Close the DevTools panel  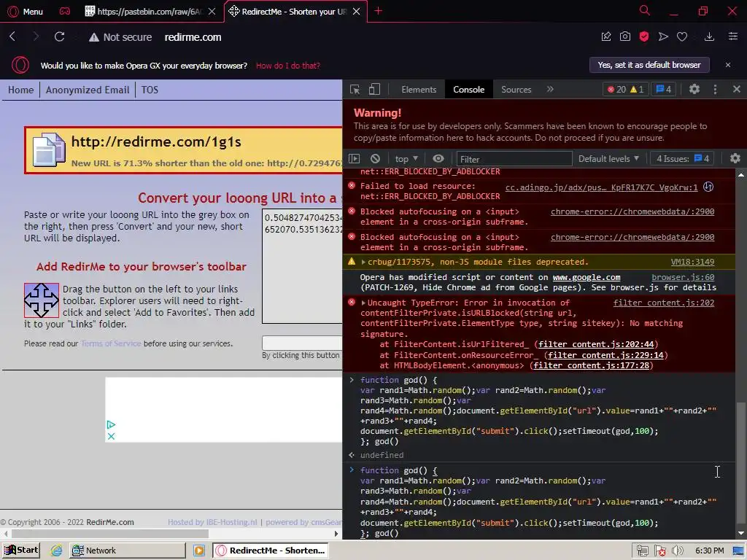tap(737, 89)
